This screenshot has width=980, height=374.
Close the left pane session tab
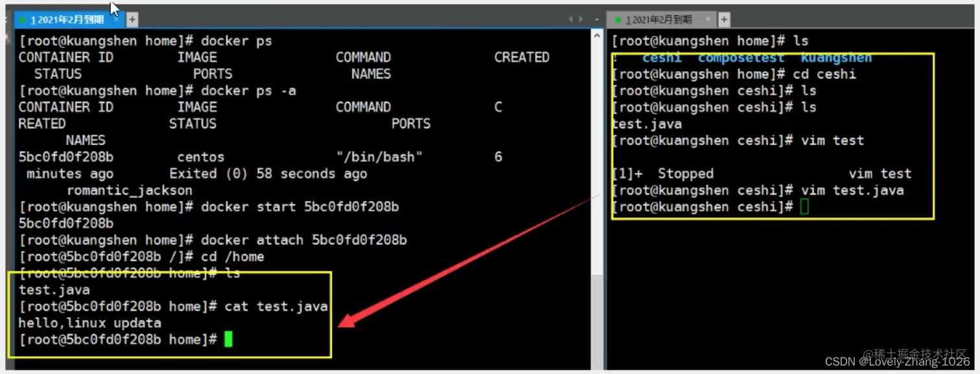coord(117,20)
